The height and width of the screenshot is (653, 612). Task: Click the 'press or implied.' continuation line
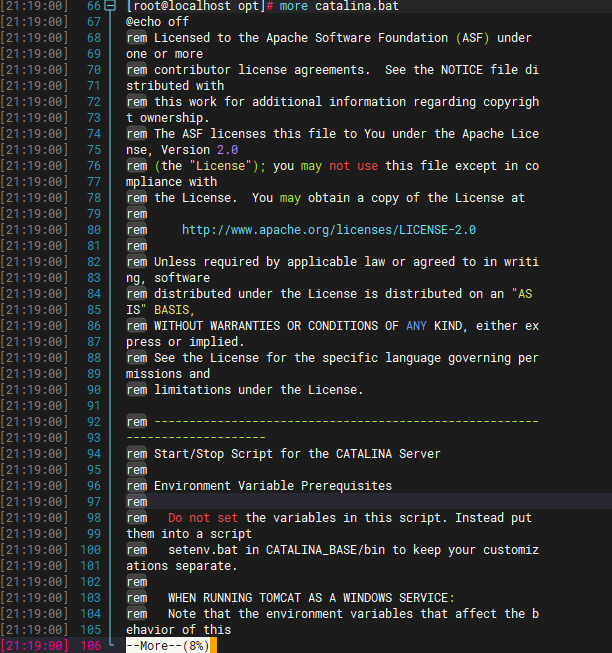[x=185, y=341]
